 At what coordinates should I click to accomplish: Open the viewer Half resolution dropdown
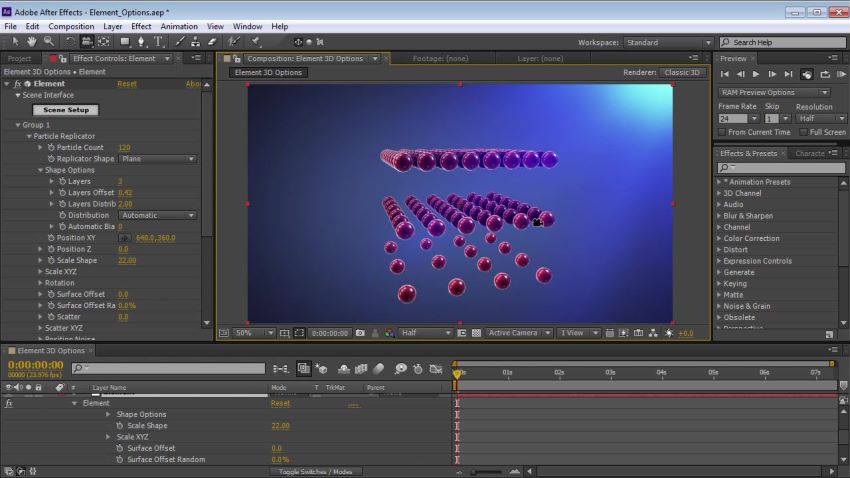point(426,333)
